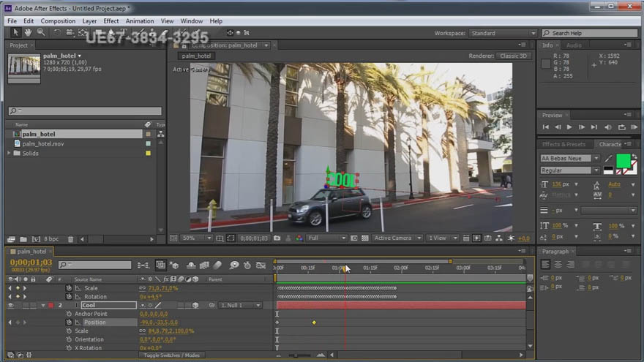
Task: Switch to the Audio tab
Action: (x=574, y=45)
